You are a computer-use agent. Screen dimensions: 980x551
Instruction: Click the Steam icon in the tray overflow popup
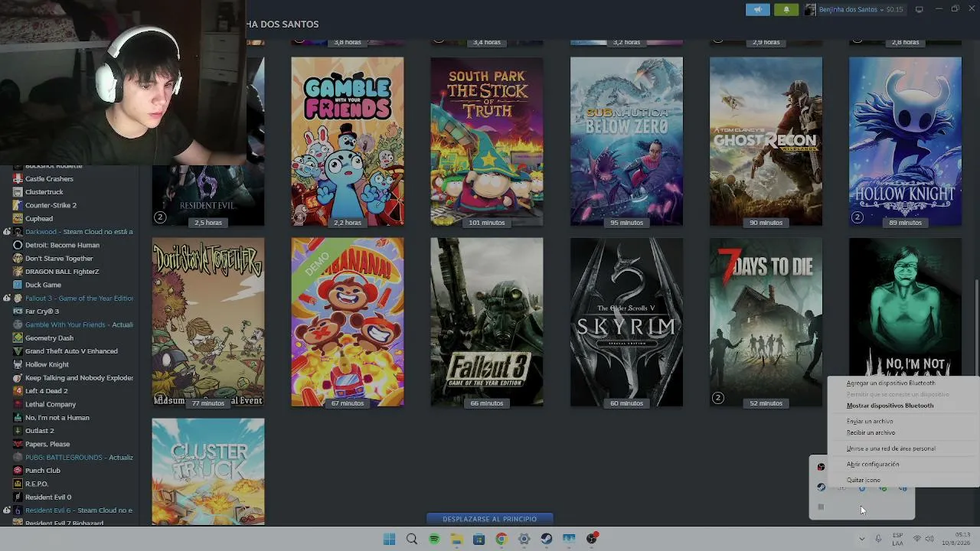pos(821,487)
